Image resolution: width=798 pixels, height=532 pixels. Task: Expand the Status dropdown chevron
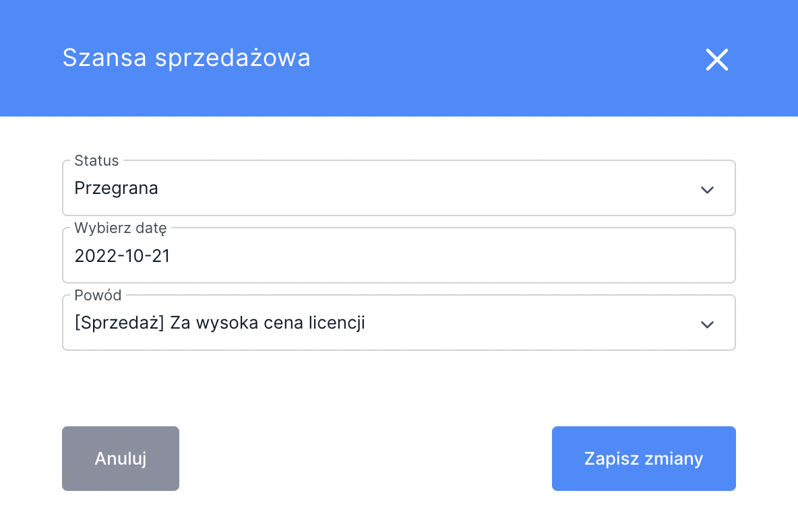click(x=707, y=190)
